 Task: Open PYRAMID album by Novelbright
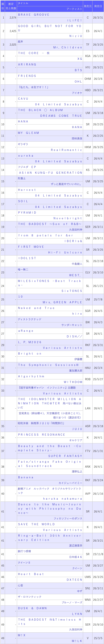point(27,213)
